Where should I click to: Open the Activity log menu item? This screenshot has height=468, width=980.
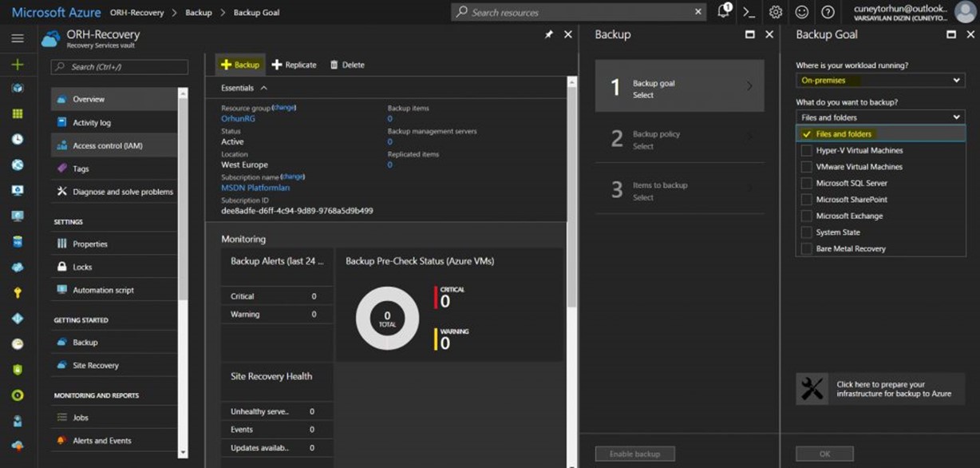pyautogui.click(x=114, y=122)
